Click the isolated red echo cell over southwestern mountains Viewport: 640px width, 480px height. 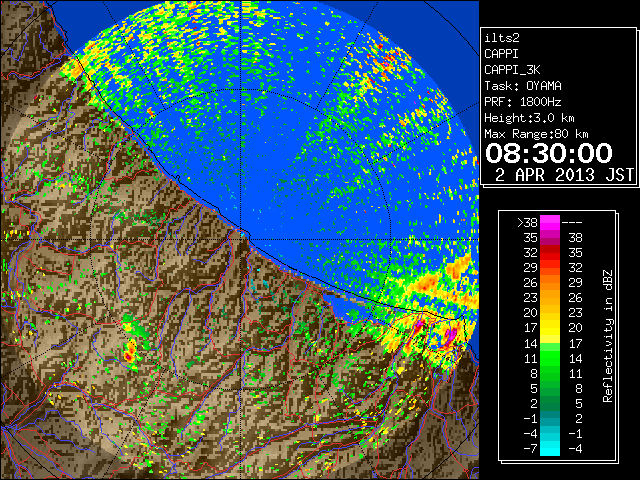129,355
